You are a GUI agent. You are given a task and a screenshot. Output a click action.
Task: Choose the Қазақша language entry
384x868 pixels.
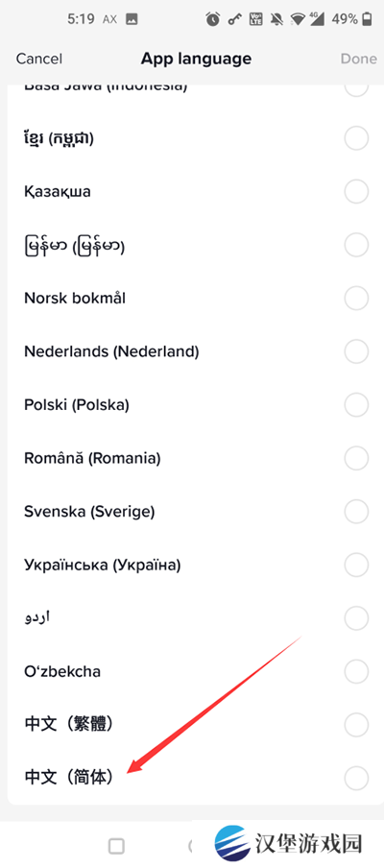[x=192, y=192]
